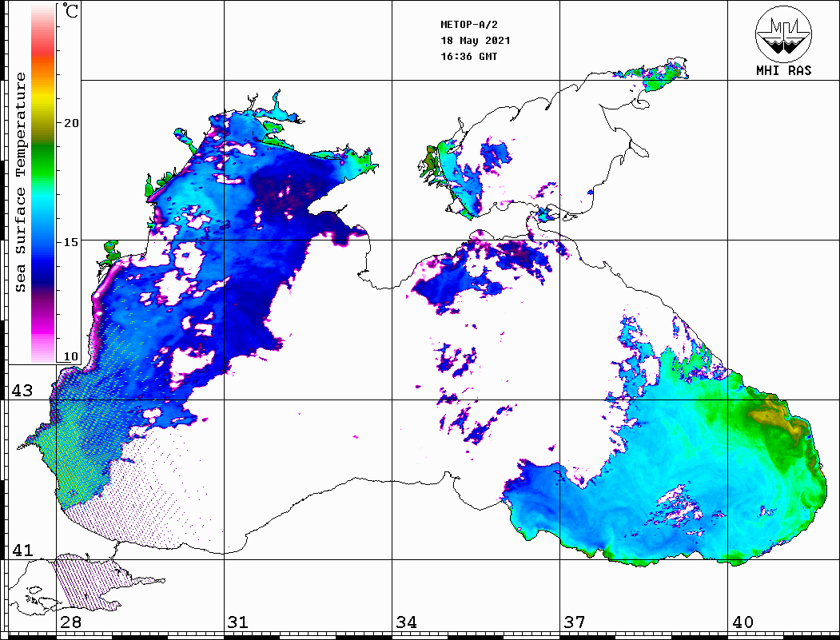
Task: Click the longitude label '31'
Action: click(x=238, y=622)
